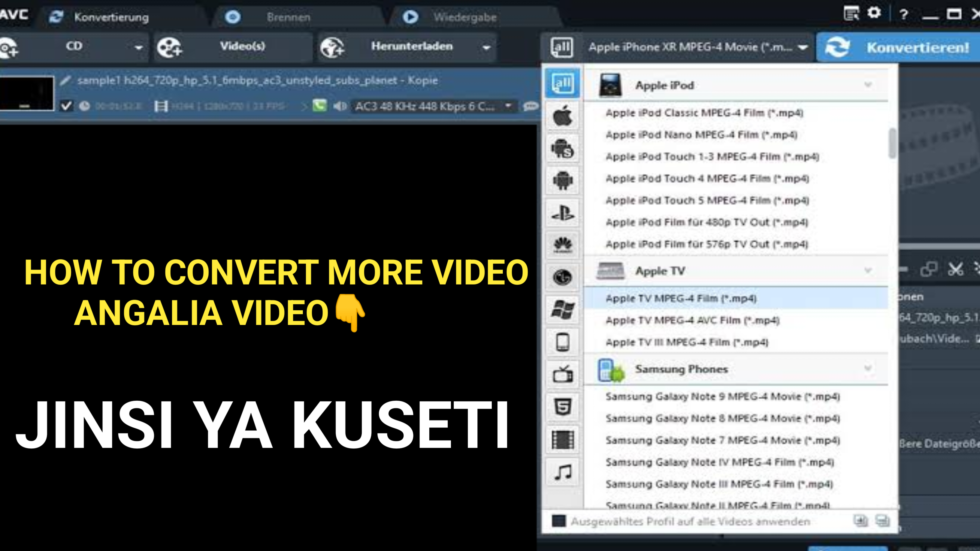980x551 pixels.
Task: Click first small icon at profile list bottom-right
Action: click(860, 521)
